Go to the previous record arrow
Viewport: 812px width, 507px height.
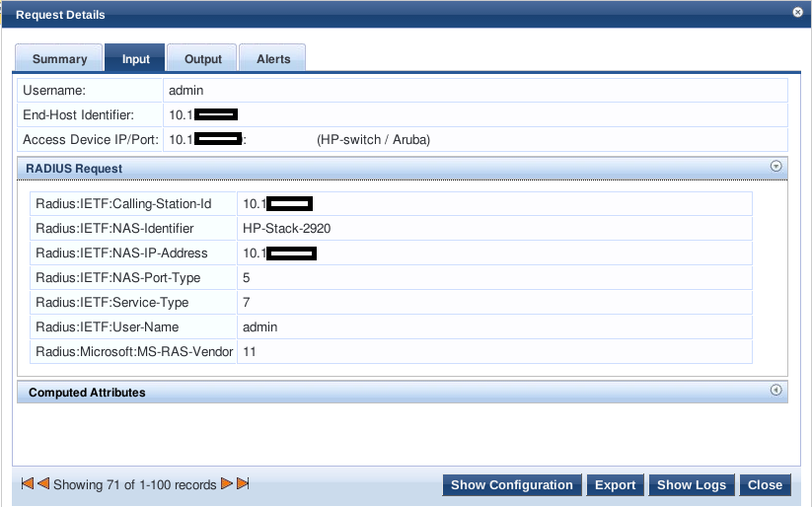click(43, 483)
